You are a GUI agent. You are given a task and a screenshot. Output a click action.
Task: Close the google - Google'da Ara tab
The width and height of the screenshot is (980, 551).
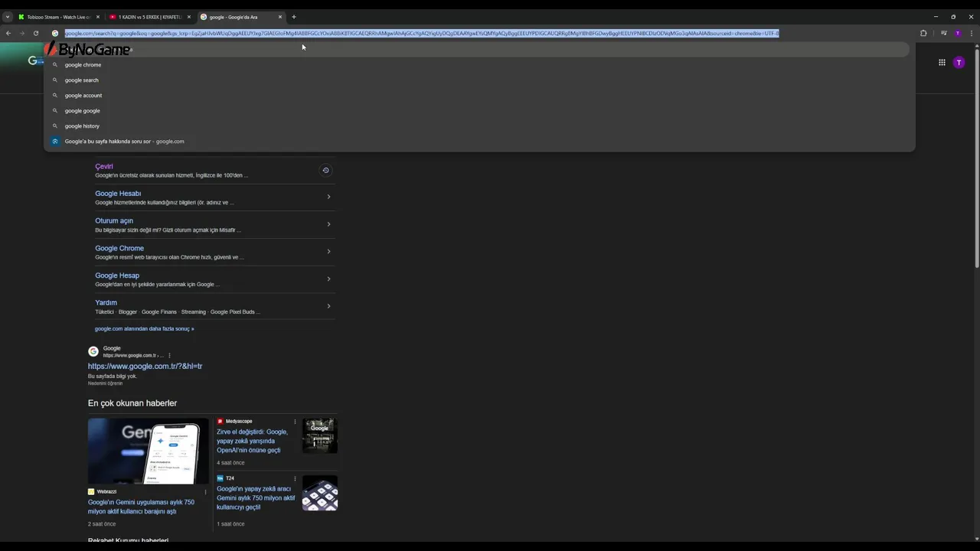[280, 17]
